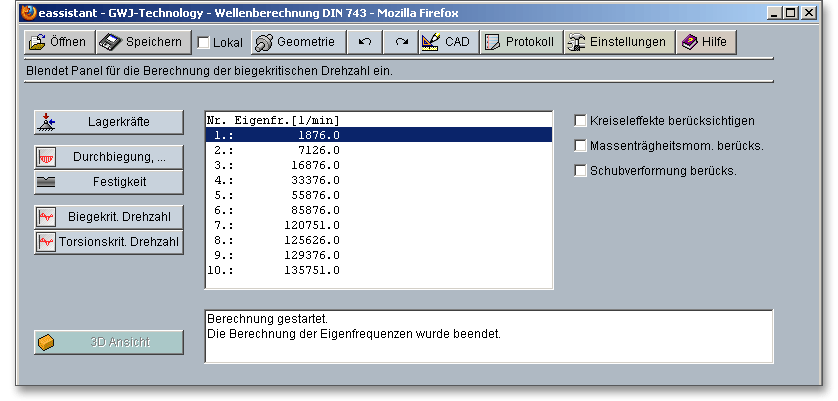This screenshot has height=401, width=838.
Task: Click the redo arrow icon
Action: [x=401, y=43]
